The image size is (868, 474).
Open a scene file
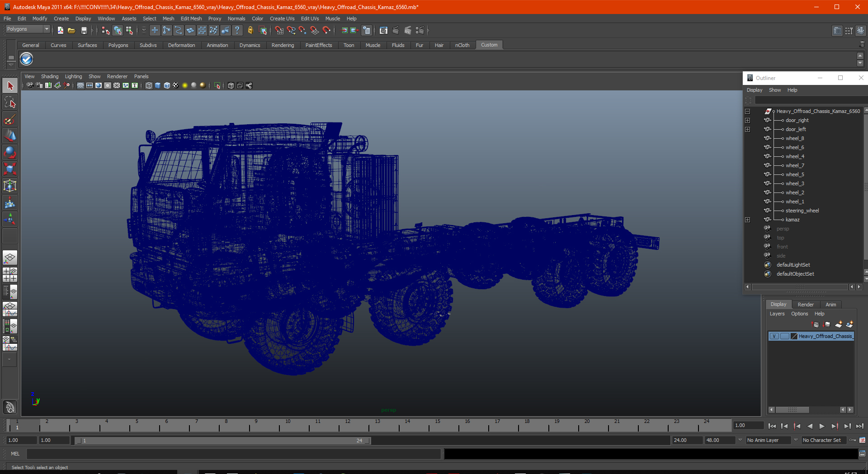coord(71,30)
